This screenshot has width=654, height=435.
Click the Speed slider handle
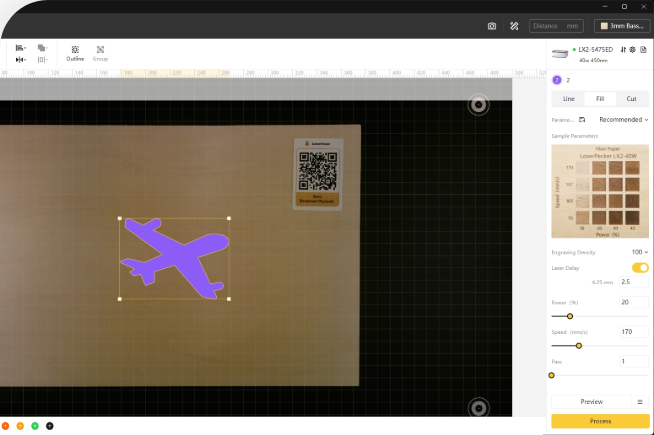click(x=579, y=345)
